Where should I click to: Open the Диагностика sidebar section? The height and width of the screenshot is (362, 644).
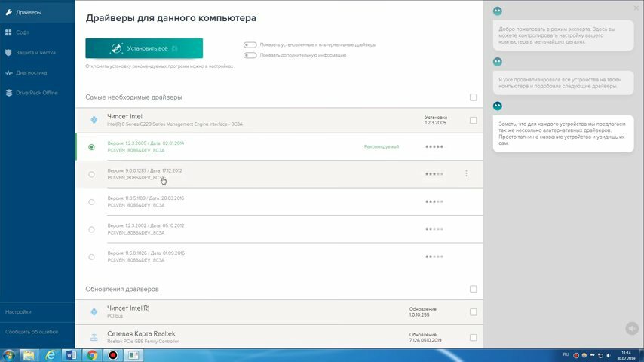coord(37,72)
